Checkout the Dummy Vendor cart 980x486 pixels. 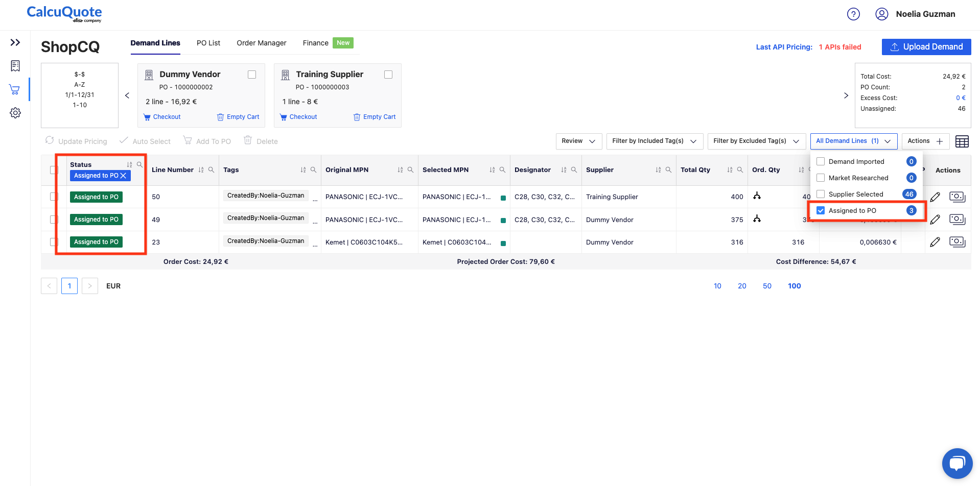[x=162, y=117]
